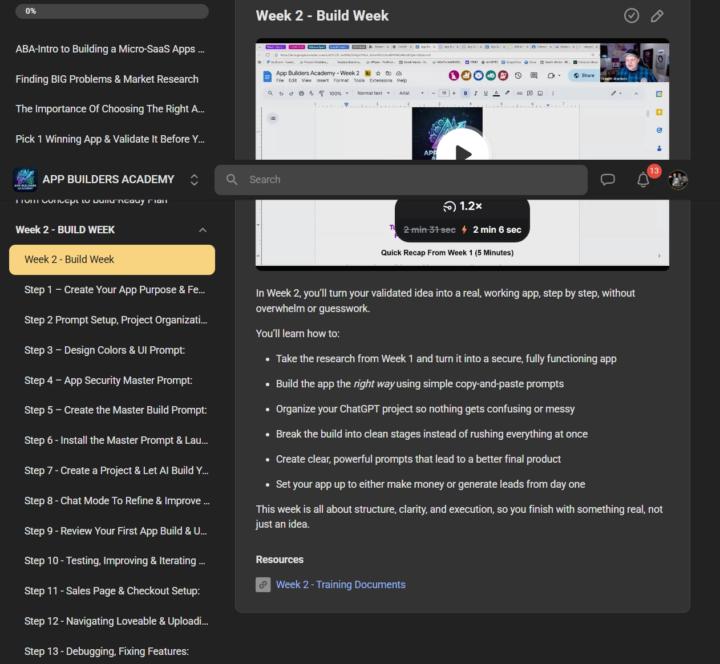
Task: Mark the lesson complete with the checkmark icon
Action: [x=631, y=15]
